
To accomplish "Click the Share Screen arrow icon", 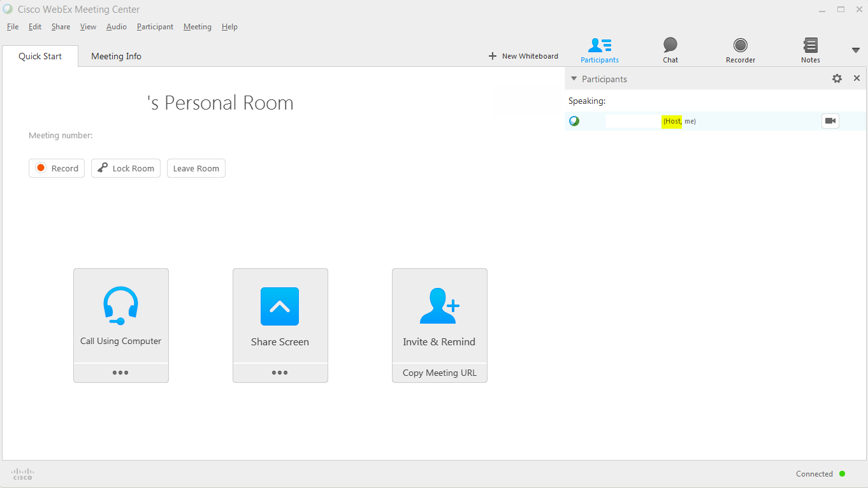I will (x=280, y=306).
